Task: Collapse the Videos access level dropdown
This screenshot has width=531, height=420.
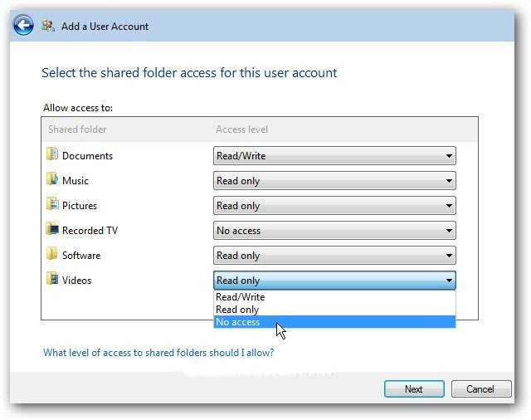Action: 334,280
